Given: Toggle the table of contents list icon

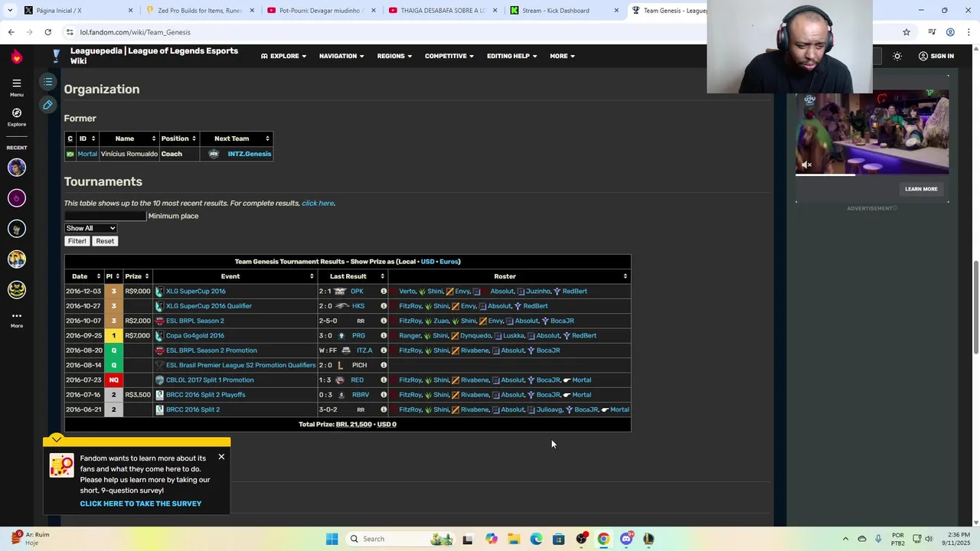Looking at the screenshot, I should 47,82.
